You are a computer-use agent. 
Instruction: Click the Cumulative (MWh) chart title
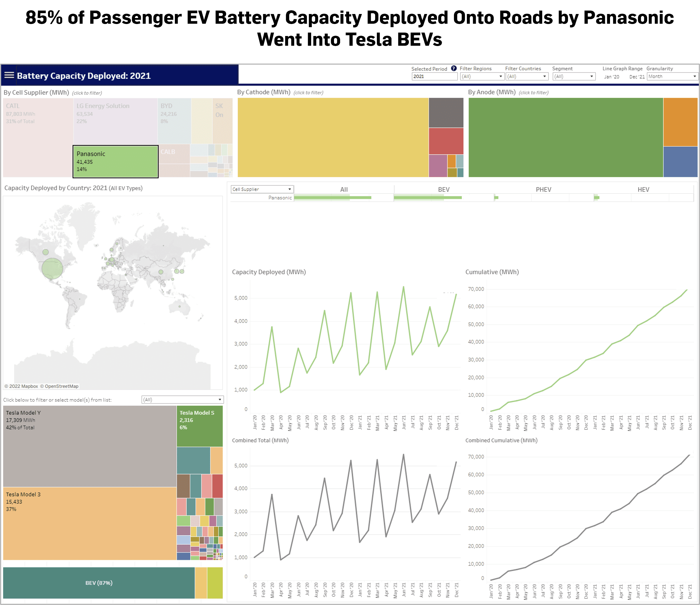click(x=492, y=272)
